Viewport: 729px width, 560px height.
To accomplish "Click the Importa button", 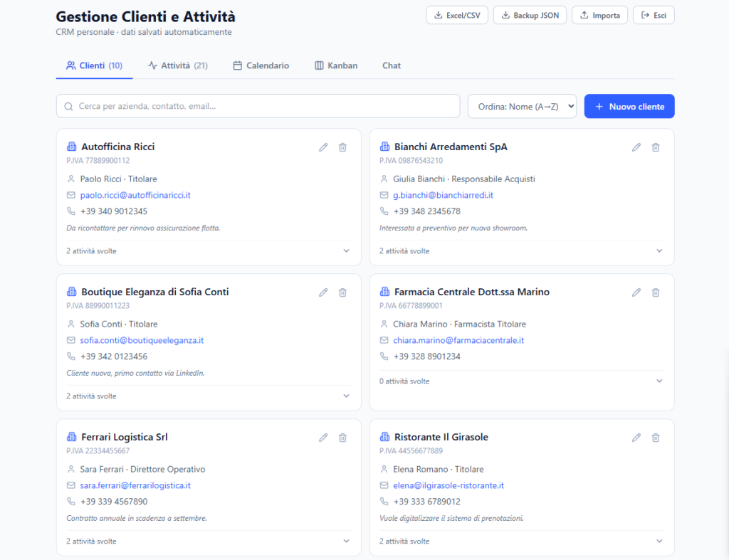I will [599, 16].
